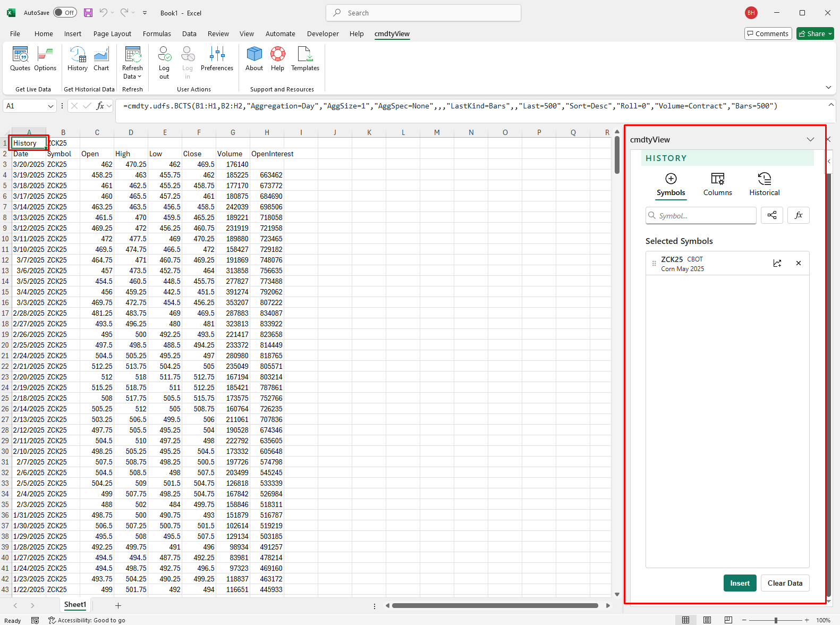Viewport: 840px width, 625px height.
Task: Open Customize Quick Access Toolbar dropdown
Action: tap(145, 13)
